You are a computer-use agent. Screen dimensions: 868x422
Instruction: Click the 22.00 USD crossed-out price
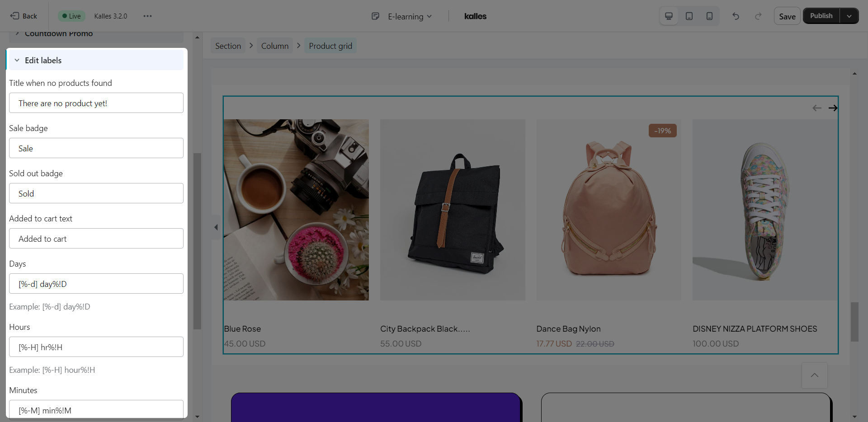(595, 344)
